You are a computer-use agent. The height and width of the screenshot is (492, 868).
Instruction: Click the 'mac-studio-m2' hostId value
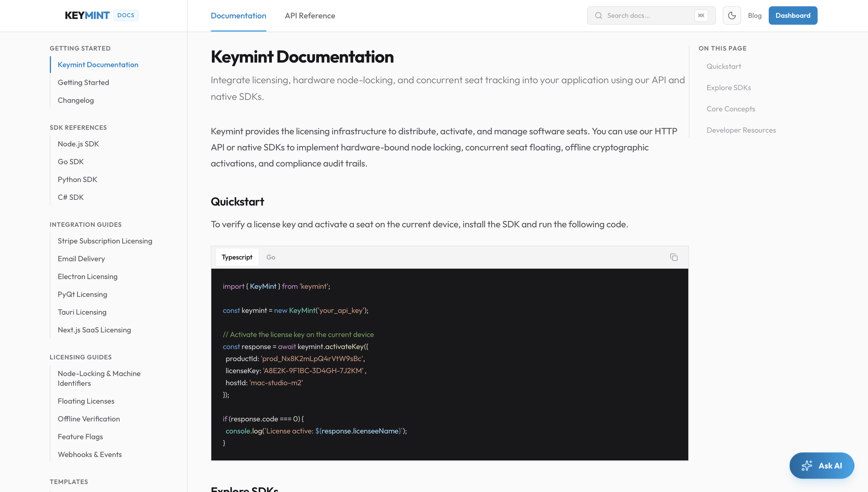276,383
